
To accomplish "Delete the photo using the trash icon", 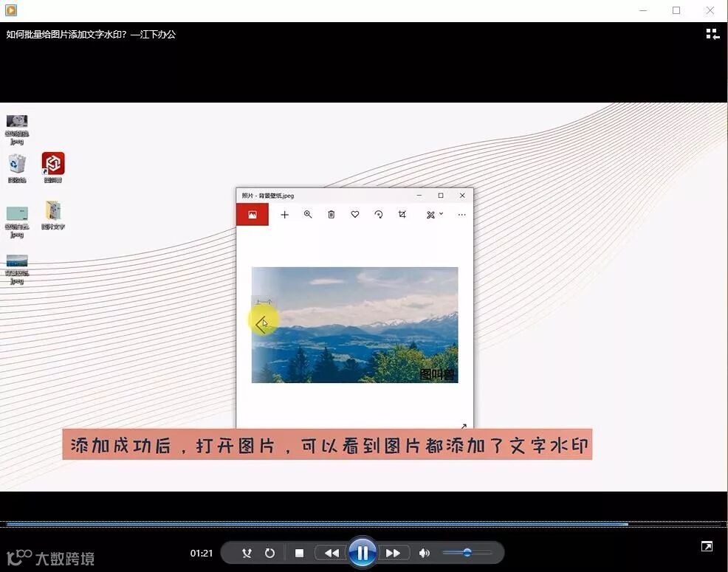I will coord(331,215).
